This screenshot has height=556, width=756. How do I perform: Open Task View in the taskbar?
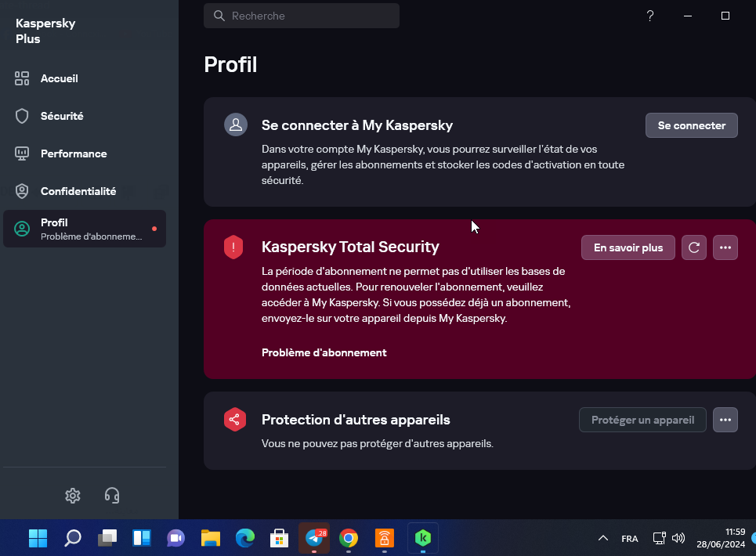pos(107,538)
